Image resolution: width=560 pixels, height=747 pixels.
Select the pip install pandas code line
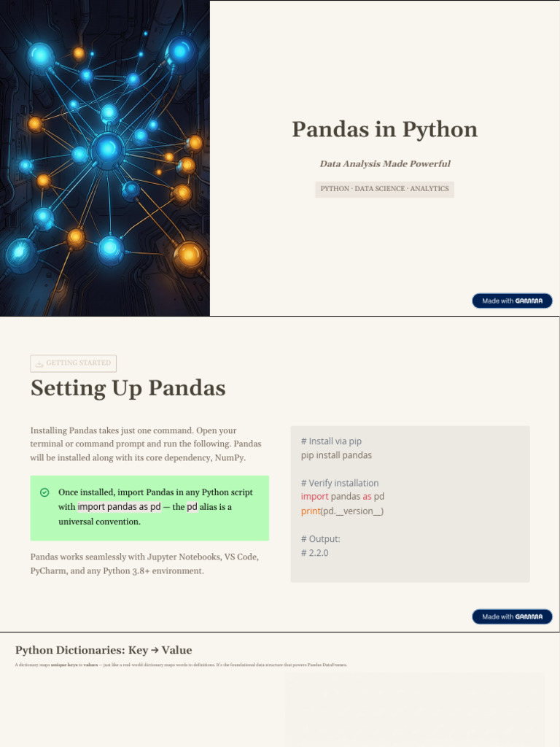click(x=336, y=455)
